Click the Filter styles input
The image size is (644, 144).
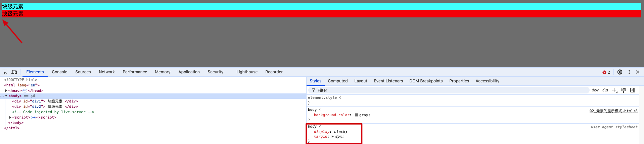[449, 90]
